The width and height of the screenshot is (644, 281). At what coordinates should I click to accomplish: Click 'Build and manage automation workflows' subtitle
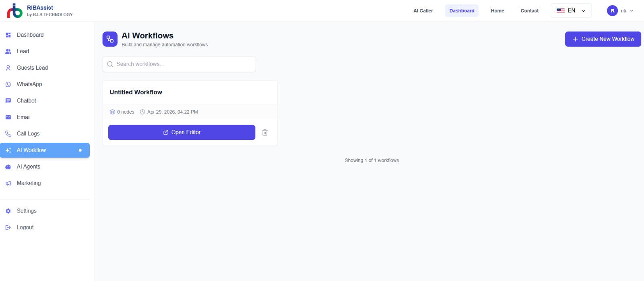pos(165,45)
